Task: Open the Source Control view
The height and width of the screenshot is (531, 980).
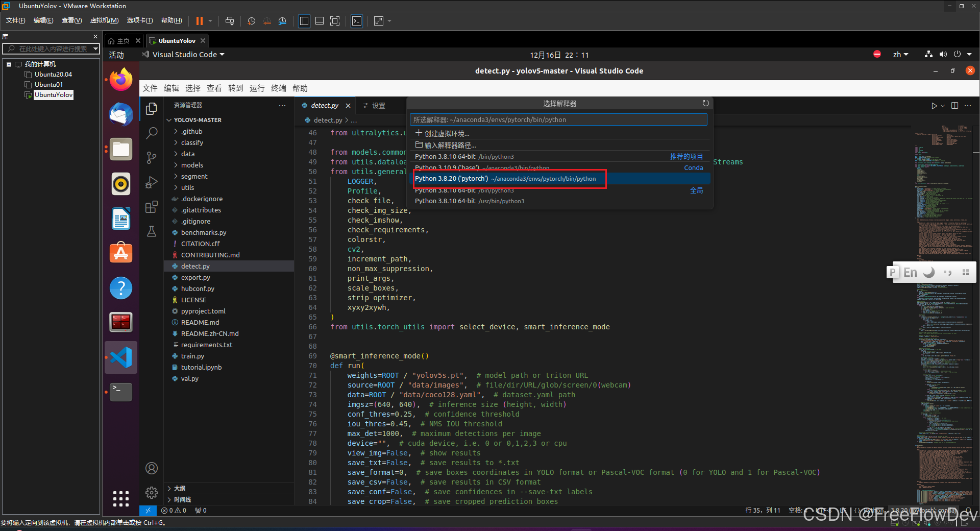Action: point(151,158)
